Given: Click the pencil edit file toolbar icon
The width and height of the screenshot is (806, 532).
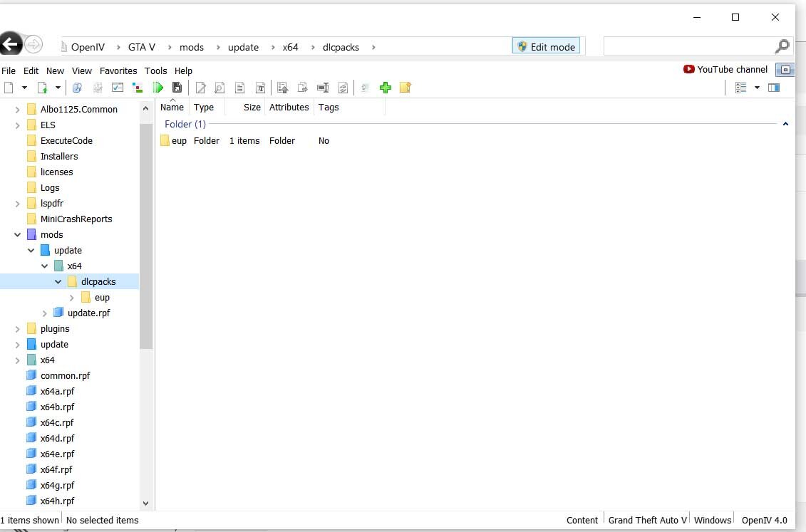Looking at the screenshot, I should click(201, 88).
